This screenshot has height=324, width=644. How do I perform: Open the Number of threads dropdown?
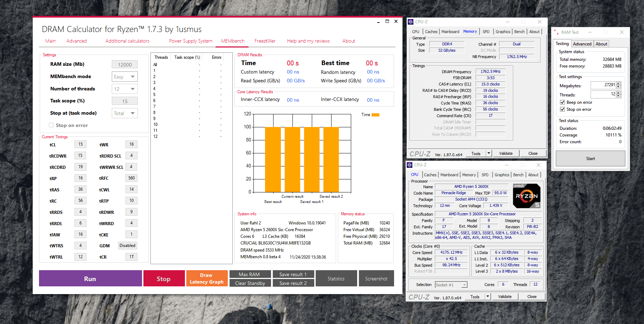(x=124, y=89)
